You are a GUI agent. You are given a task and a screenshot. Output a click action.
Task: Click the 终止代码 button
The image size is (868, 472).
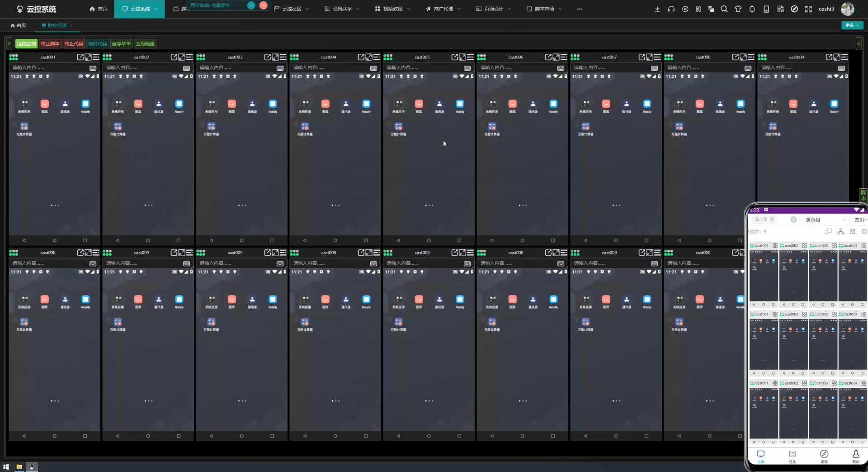[x=74, y=43]
